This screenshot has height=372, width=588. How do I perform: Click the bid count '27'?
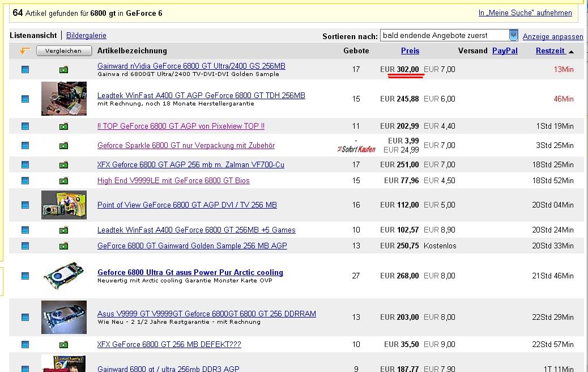(356, 276)
